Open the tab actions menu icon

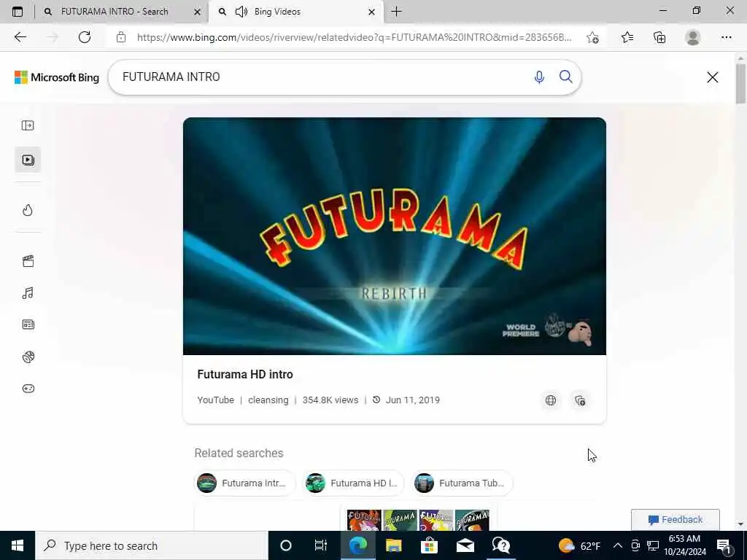pos(18,12)
